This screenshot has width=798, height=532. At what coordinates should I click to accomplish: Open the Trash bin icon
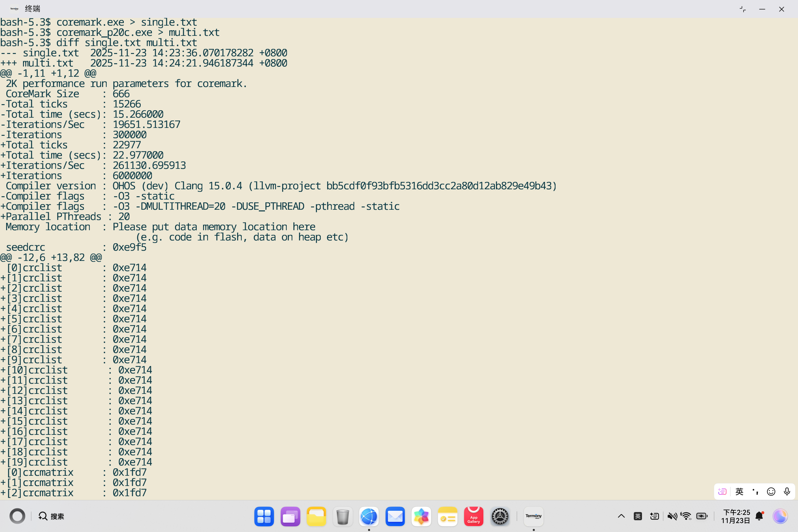pyautogui.click(x=343, y=516)
